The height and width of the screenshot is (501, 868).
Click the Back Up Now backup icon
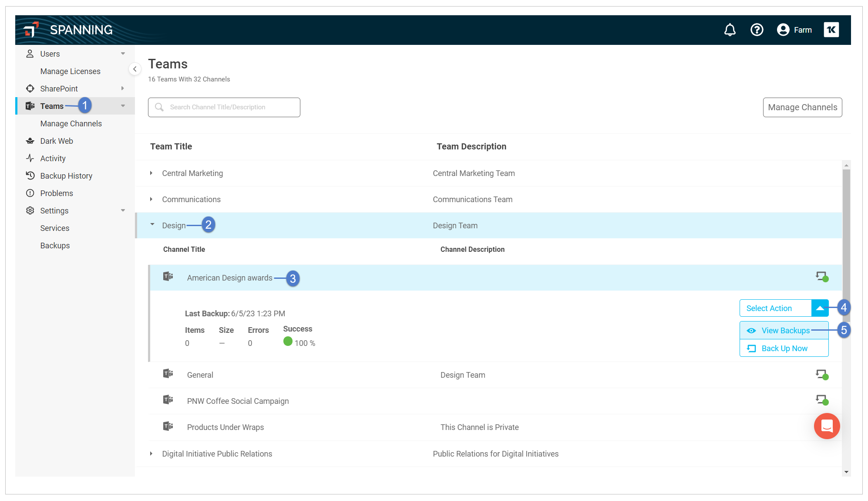point(751,349)
